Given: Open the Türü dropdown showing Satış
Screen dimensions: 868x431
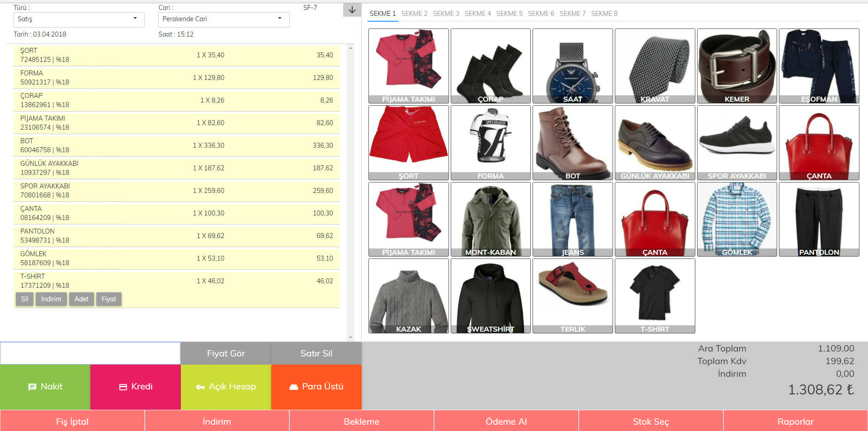Looking at the screenshot, I should [x=79, y=19].
